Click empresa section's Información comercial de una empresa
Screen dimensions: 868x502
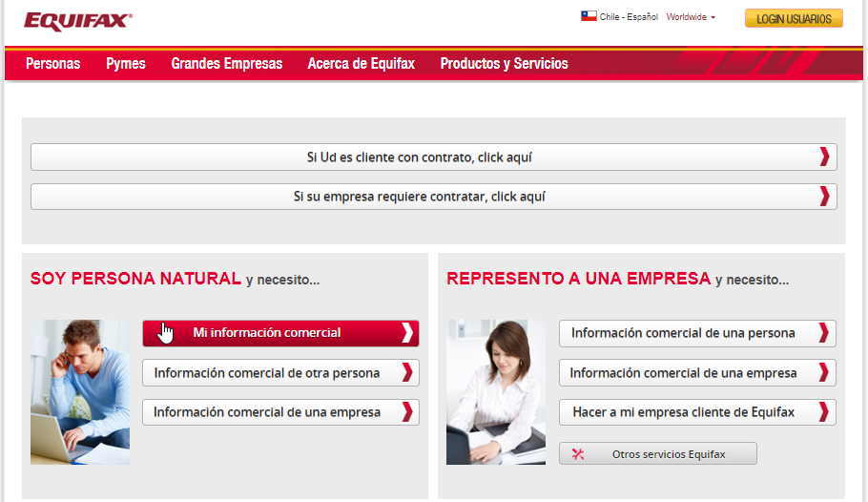click(x=697, y=373)
